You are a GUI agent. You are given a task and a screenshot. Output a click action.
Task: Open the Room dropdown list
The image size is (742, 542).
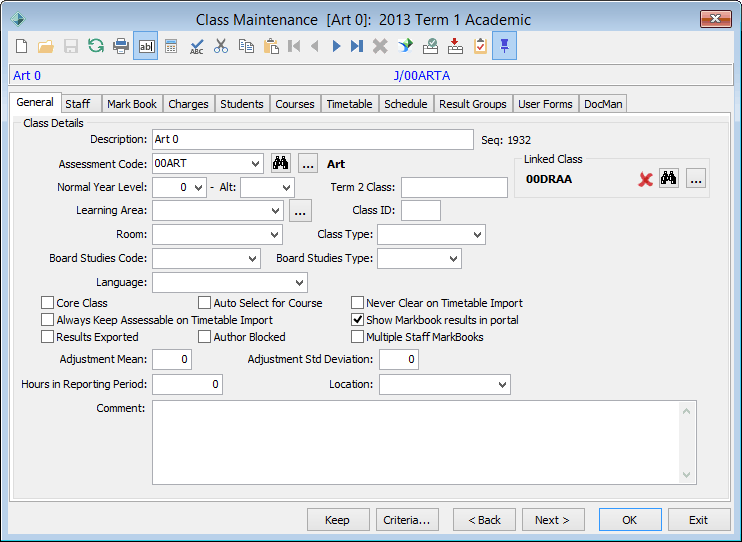tap(274, 234)
